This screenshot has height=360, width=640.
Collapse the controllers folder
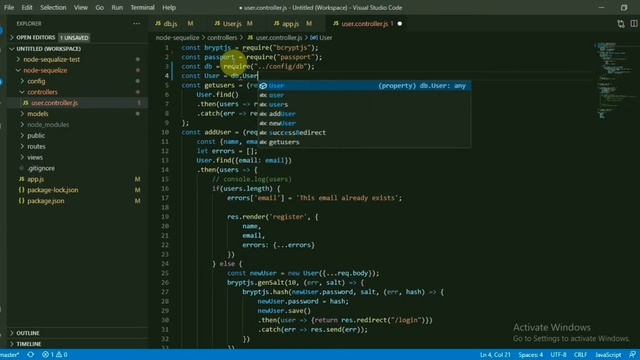(x=42, y=92)
